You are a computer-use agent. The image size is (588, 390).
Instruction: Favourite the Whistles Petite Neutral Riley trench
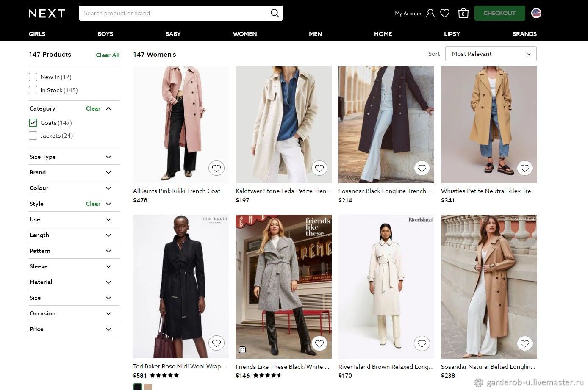(x=525, y=169)
